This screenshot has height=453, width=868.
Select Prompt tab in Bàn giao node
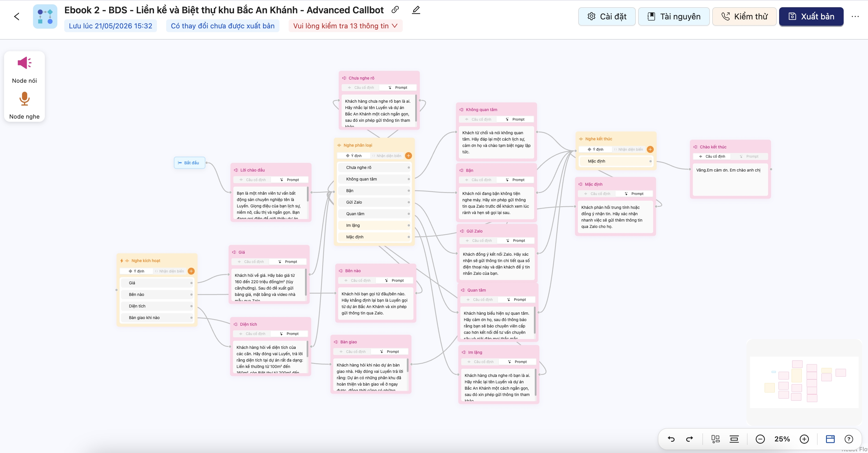(x=389, y=351)
